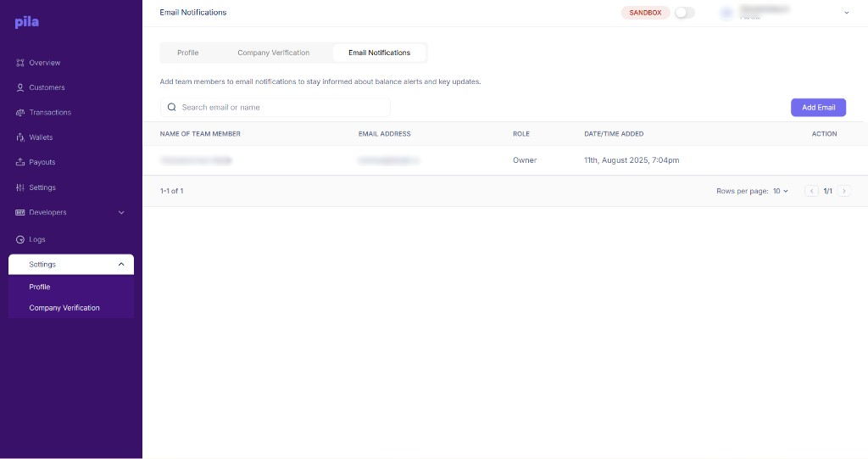Click Name of Team Member column header

coord(200,133)
